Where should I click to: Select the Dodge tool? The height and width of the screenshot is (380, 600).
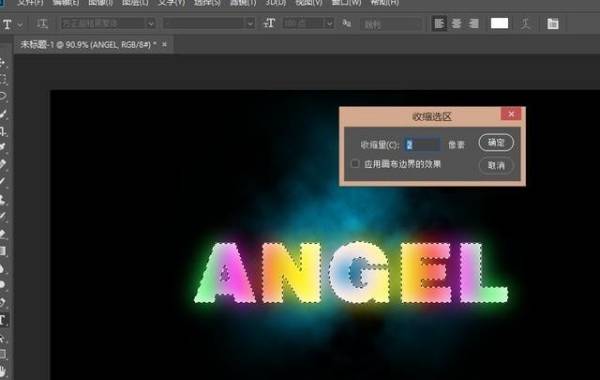point(3,285)
